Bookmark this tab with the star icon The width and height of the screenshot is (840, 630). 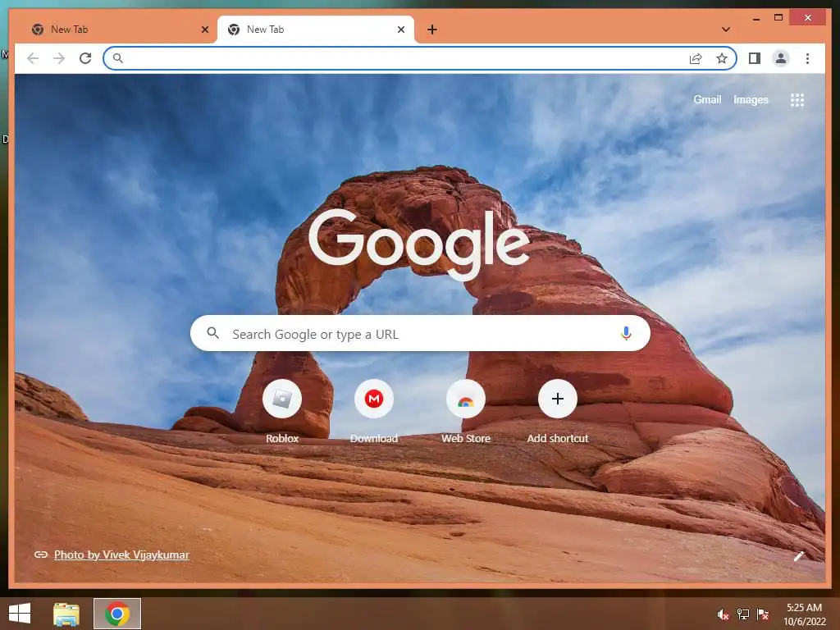(x=722, y=58)
